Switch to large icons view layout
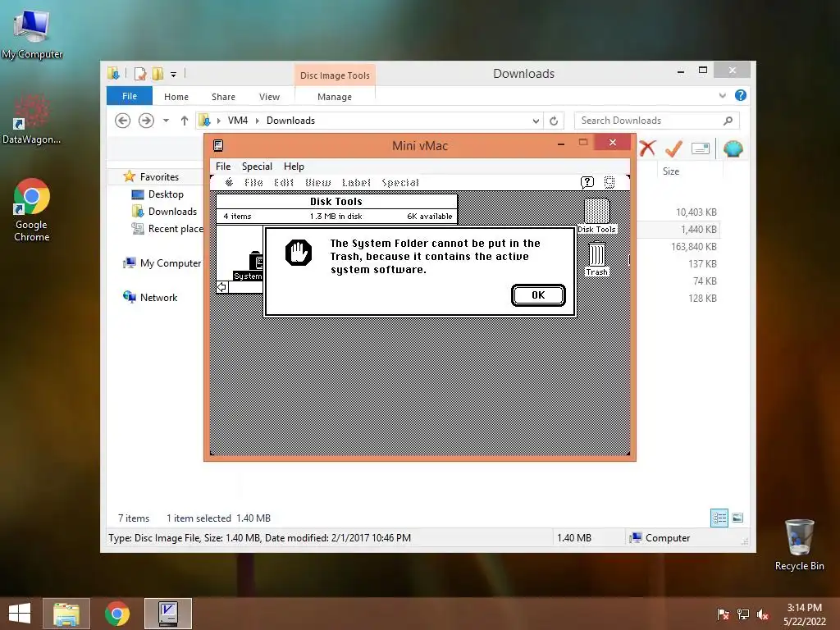 737,518
